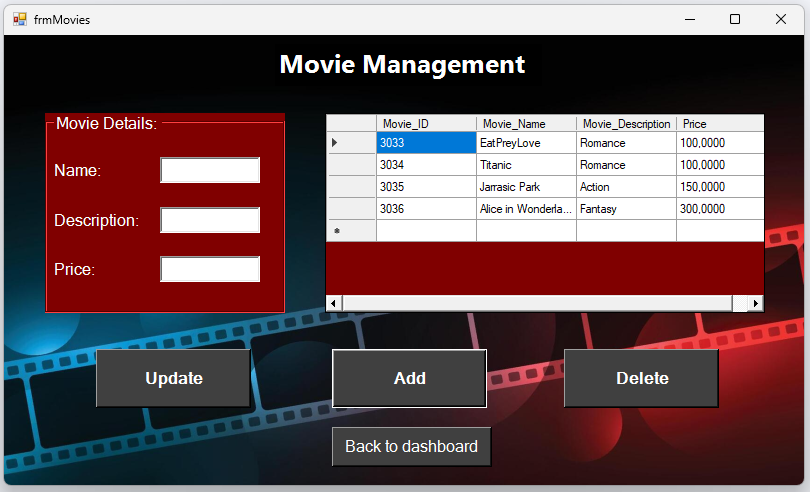Click the new-row asterisk row header
The image size is (810, 492).
[351, 231]
